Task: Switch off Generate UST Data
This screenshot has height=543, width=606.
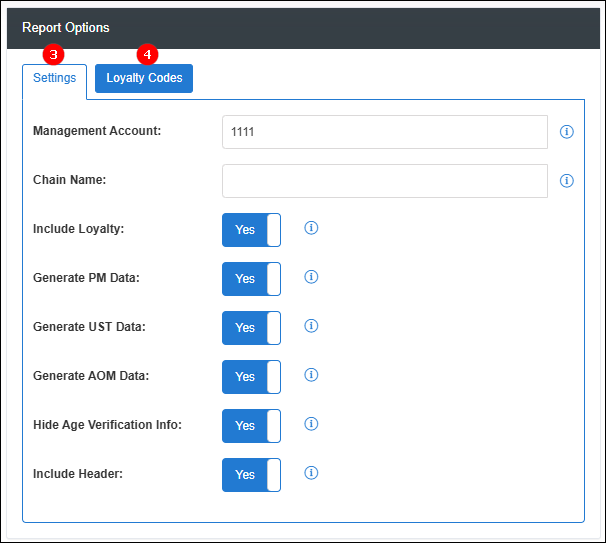Action: 251,328
